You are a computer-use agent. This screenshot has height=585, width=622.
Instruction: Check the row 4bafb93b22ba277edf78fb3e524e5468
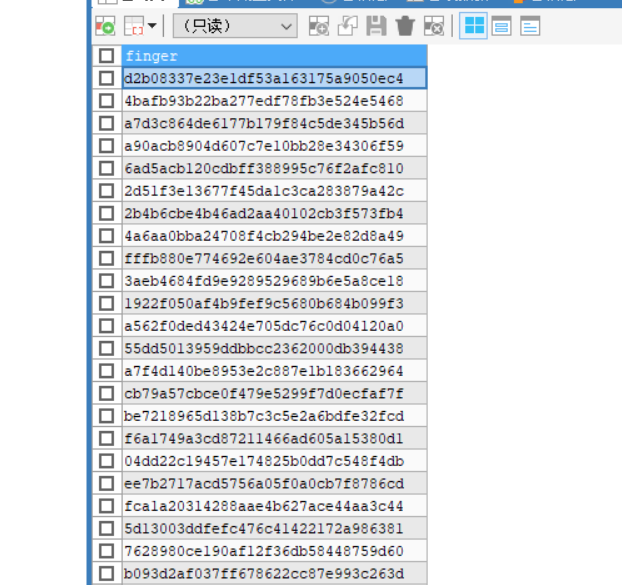pos(106,101)
